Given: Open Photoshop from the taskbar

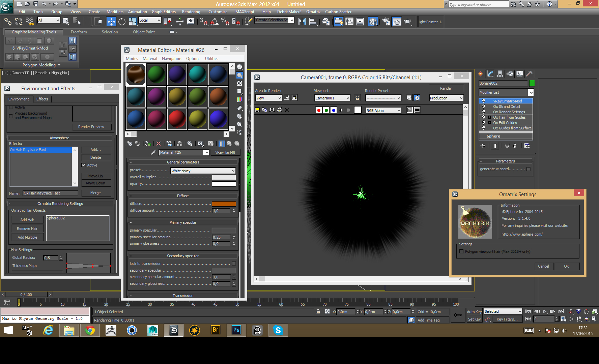Looking at the screenshot, I should [236, 330].
